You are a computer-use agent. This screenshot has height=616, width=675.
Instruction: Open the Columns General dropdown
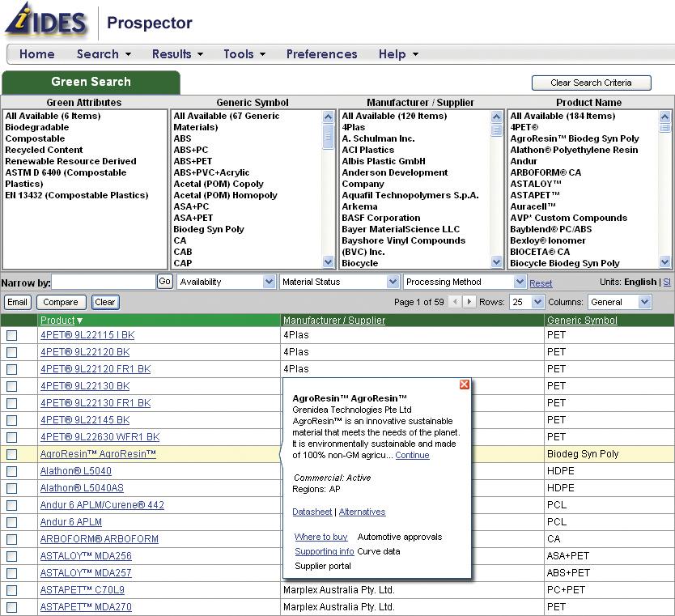pos(619,302)
